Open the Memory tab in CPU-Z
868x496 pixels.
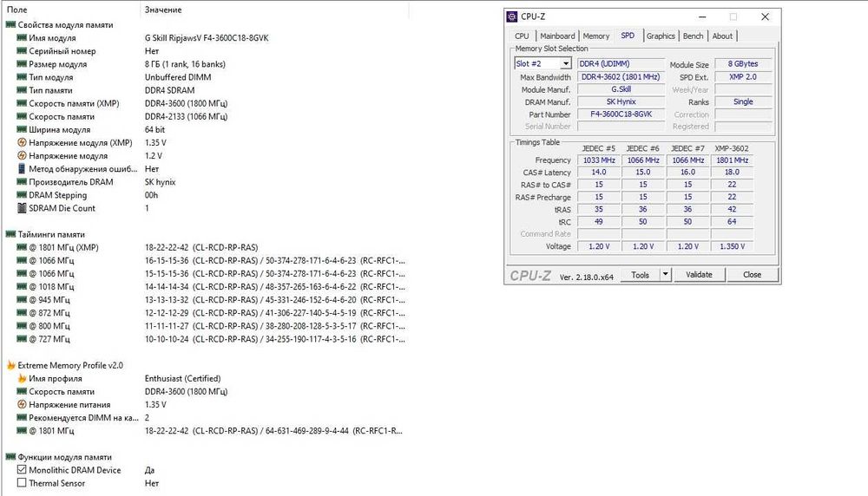pos(595,36)
